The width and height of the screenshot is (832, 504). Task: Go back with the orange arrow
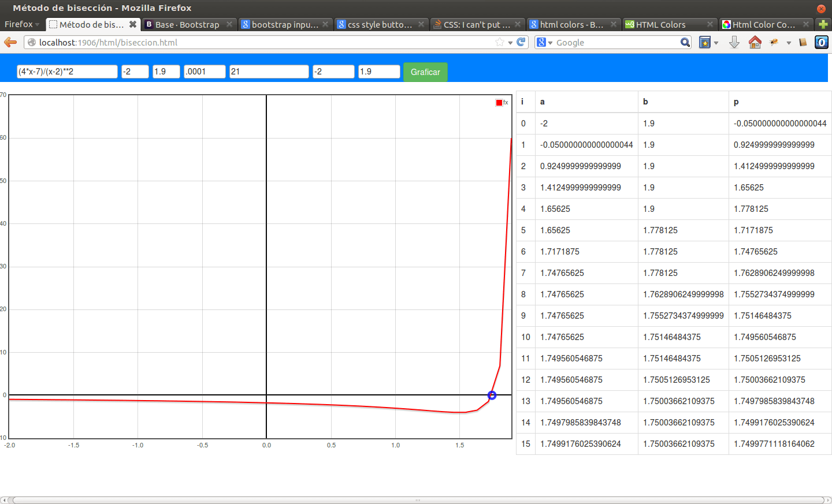point(10,42)
